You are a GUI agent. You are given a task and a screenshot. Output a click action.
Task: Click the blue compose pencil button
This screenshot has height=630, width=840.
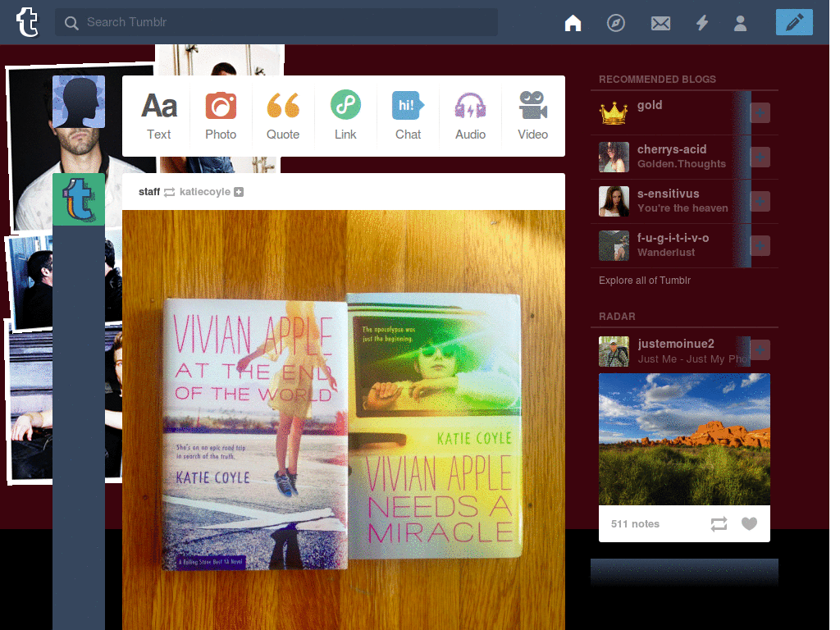[794, 22]
